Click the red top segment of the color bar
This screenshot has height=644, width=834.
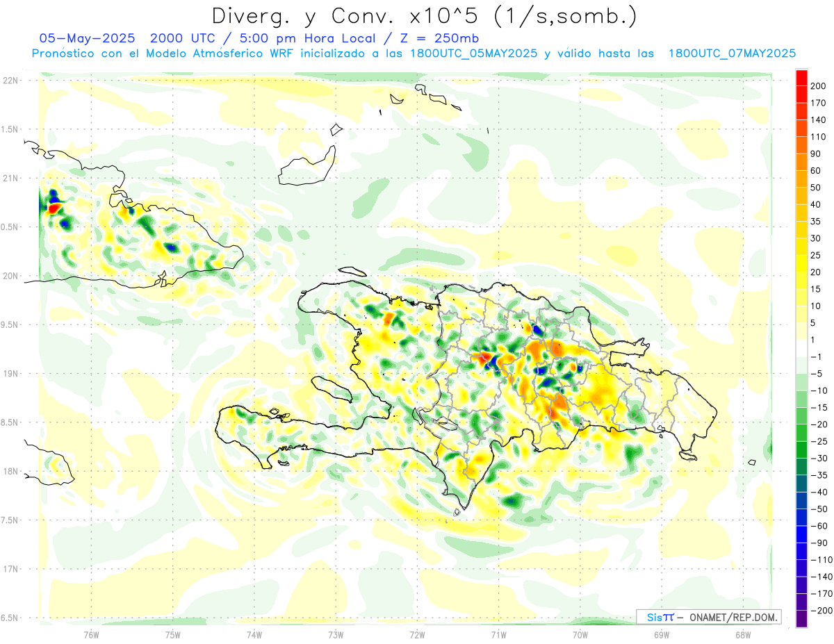click(801, 78)
